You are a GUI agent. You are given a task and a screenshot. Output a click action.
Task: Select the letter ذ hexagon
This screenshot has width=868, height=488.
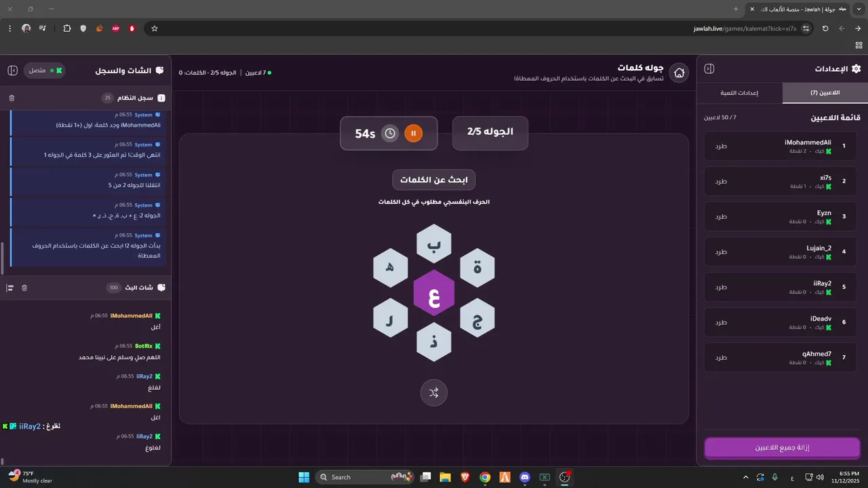pyautogui.click(x=434, y=342)
